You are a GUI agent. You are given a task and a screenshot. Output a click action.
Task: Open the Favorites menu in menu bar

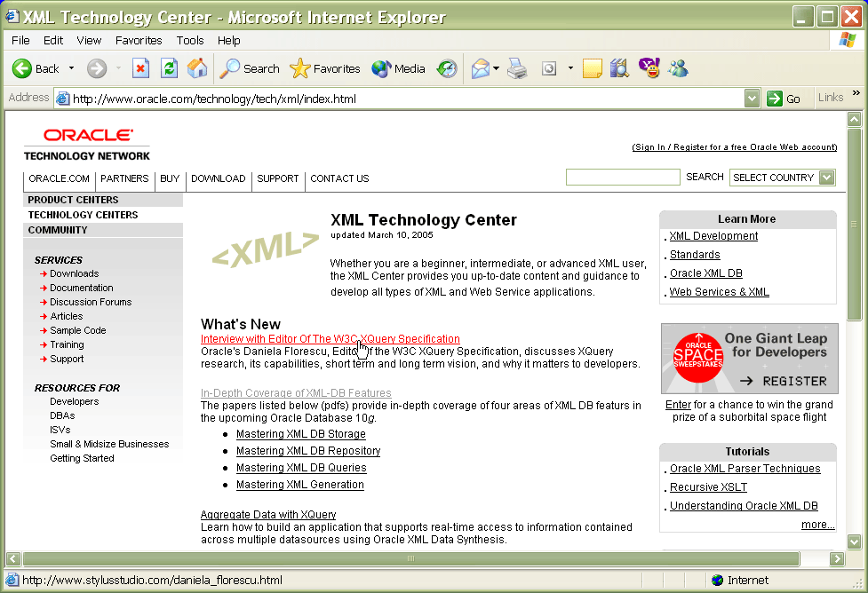pos(139,40)
